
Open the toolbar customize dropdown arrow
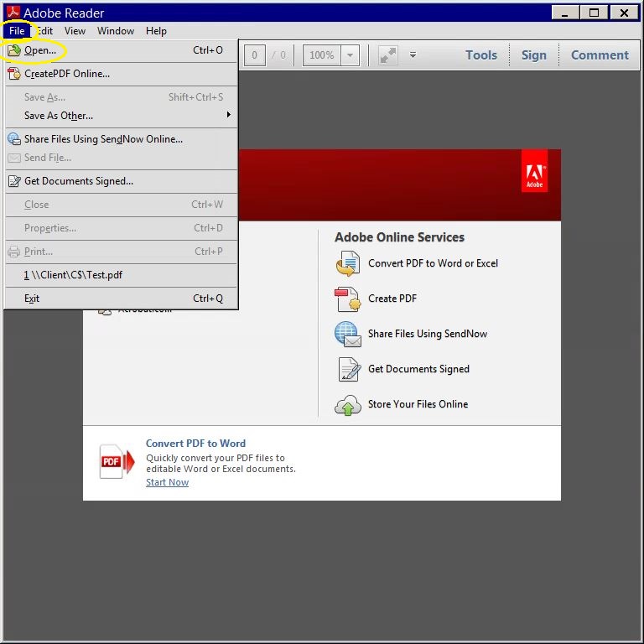point(413,55)
